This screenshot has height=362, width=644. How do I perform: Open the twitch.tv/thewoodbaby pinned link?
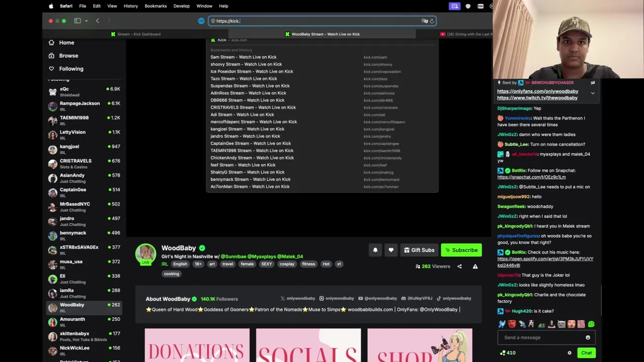coord(537,98)
